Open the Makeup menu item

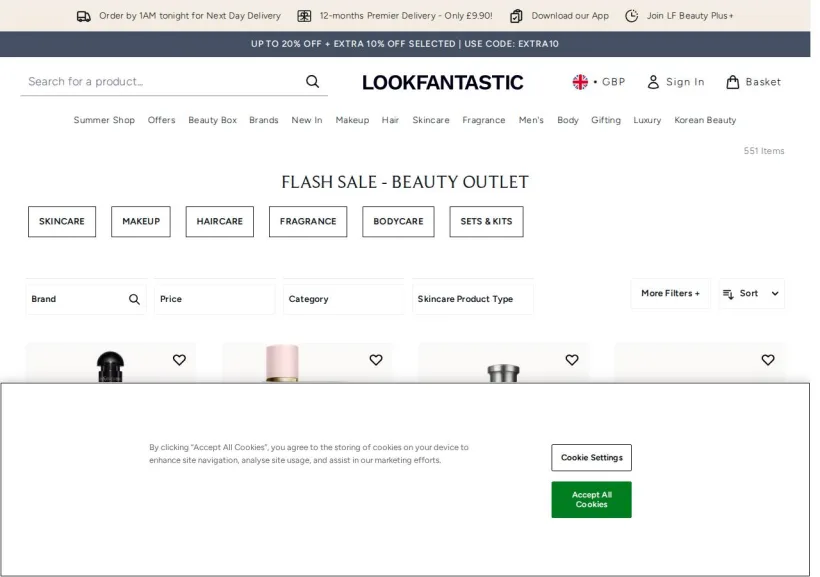(x=352, y=120)
